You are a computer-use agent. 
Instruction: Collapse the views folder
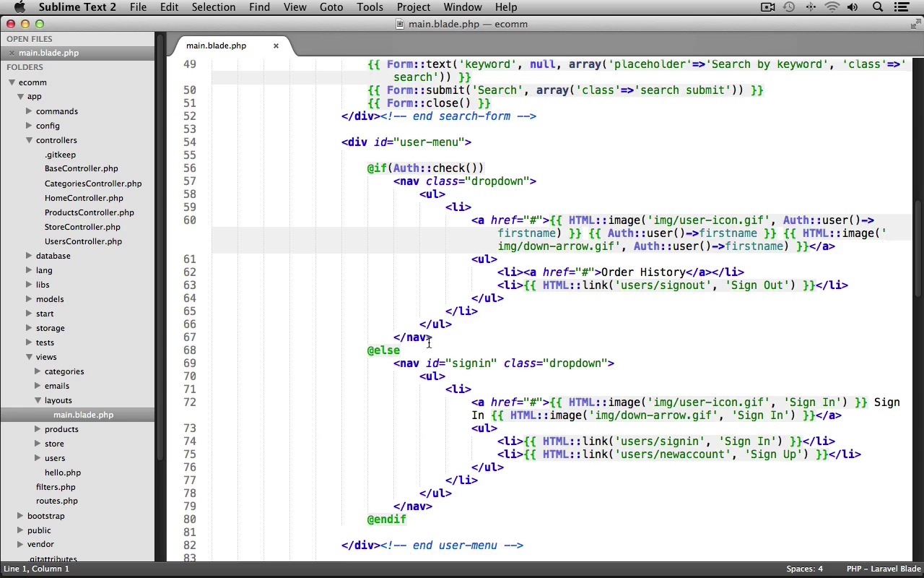(x=29, y=357)
